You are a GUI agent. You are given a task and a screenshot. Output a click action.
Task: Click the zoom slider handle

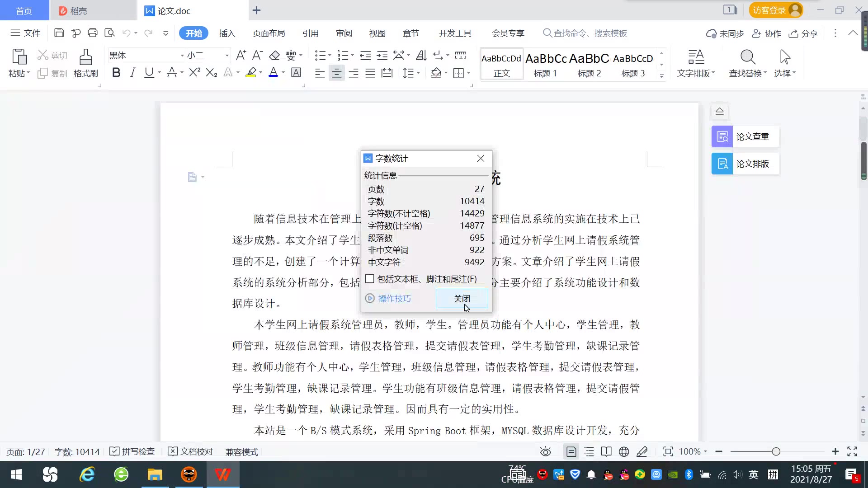776,452
